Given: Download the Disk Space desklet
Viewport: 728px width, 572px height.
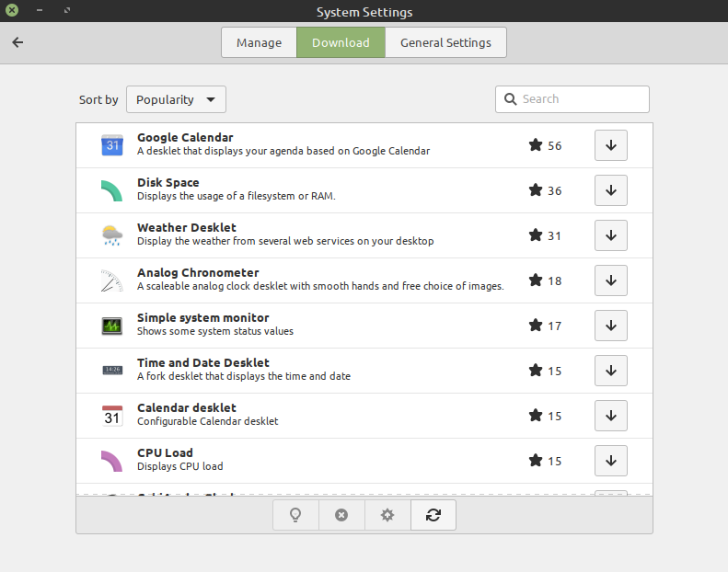Looking at the screenshot, I should [611, 190].
